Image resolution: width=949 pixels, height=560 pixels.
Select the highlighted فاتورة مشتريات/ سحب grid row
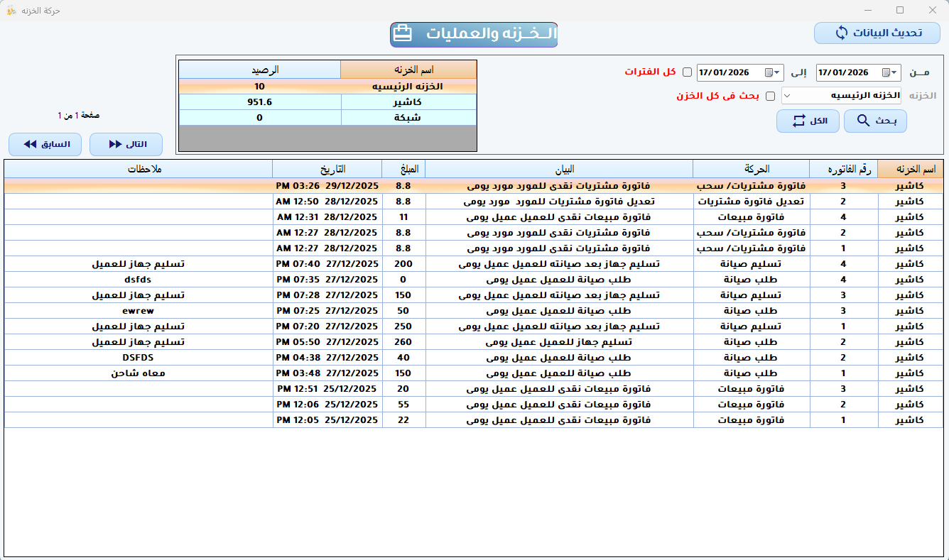point(469,187)
